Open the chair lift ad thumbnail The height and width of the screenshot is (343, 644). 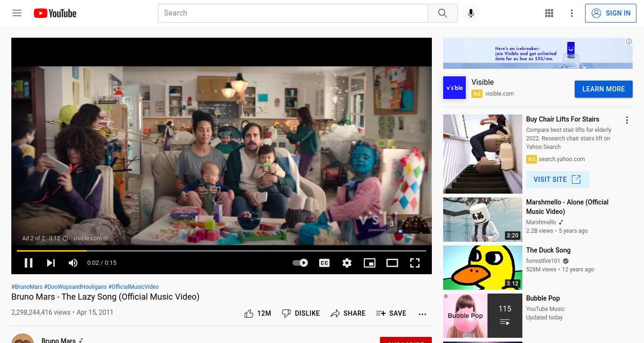(483, 154)
